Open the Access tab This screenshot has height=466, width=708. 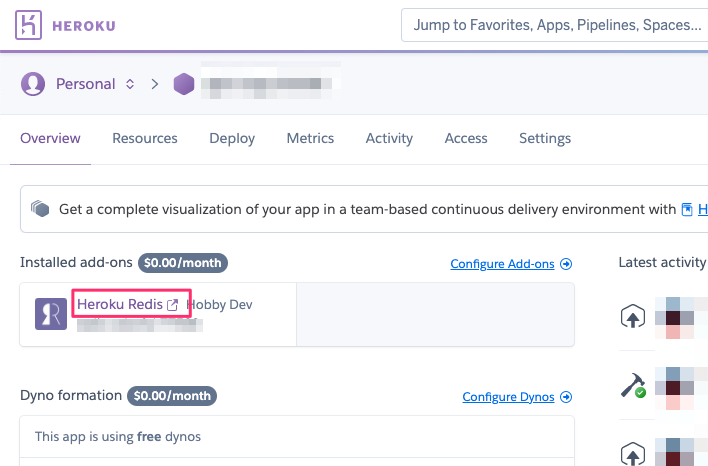[x=466, y=138]
